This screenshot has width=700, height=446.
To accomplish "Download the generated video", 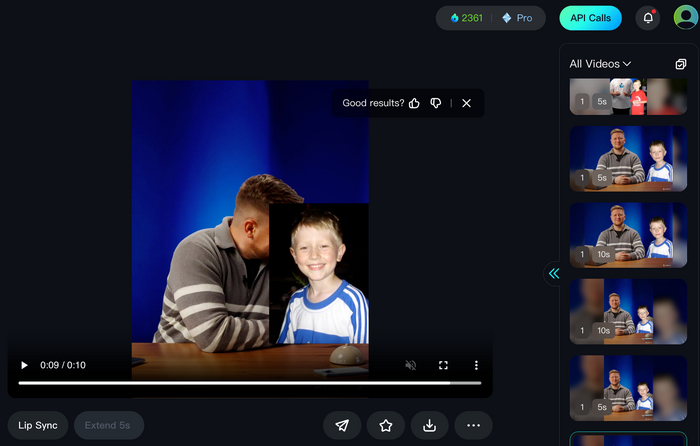I will pos(430,425).
